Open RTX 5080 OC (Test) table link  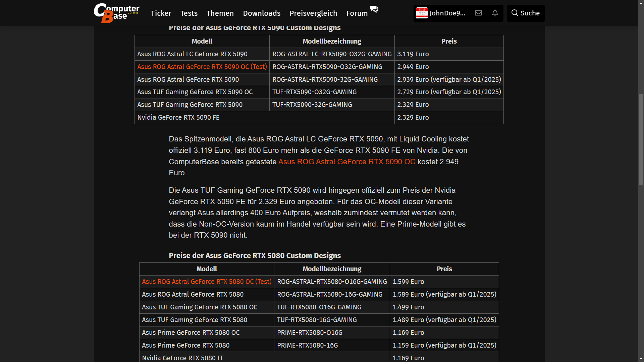coord(207,282)
